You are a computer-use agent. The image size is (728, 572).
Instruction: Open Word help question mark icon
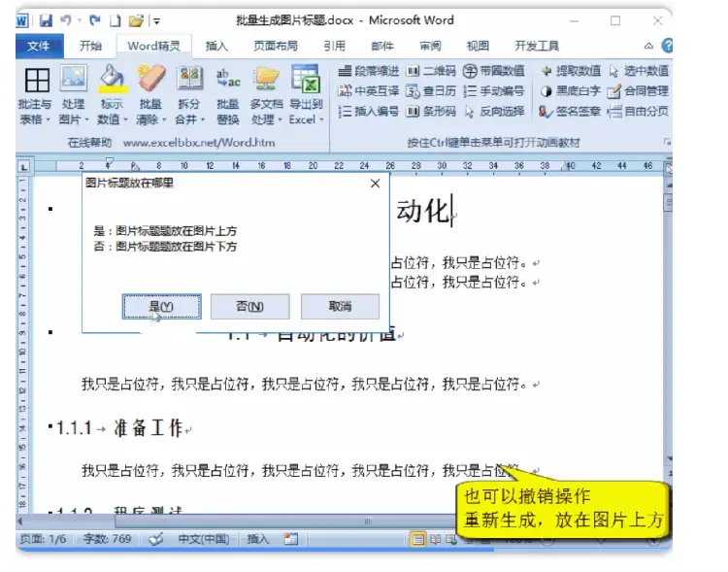[x=668, y=46]
